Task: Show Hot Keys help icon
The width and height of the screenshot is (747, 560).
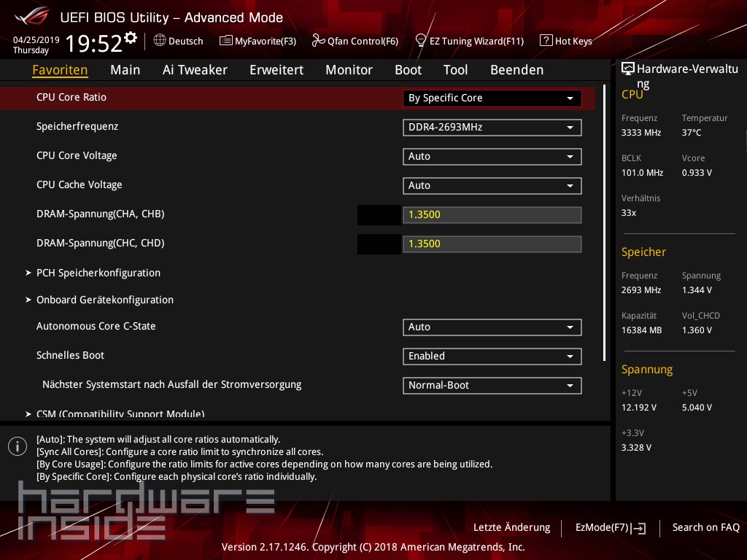Action: (546, 41)
